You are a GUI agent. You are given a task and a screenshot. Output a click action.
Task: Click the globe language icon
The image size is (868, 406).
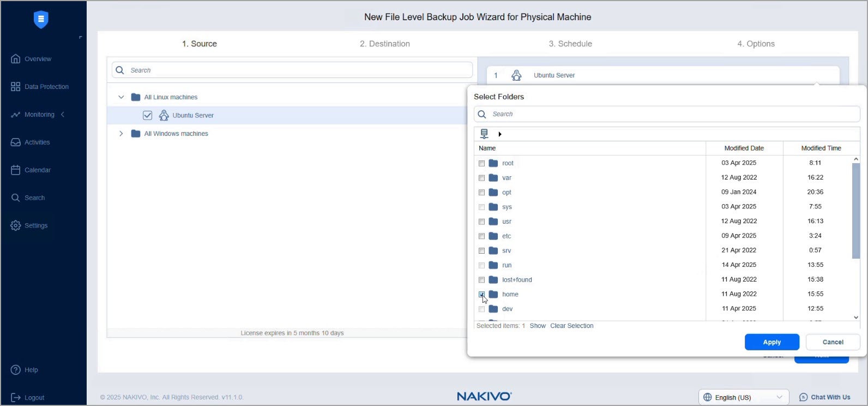(x=708, y=397)
